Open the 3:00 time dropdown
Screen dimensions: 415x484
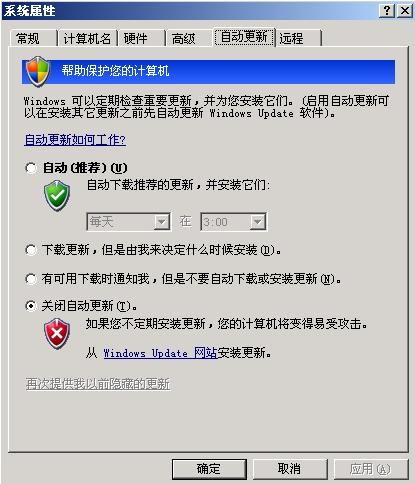(233, 222)
